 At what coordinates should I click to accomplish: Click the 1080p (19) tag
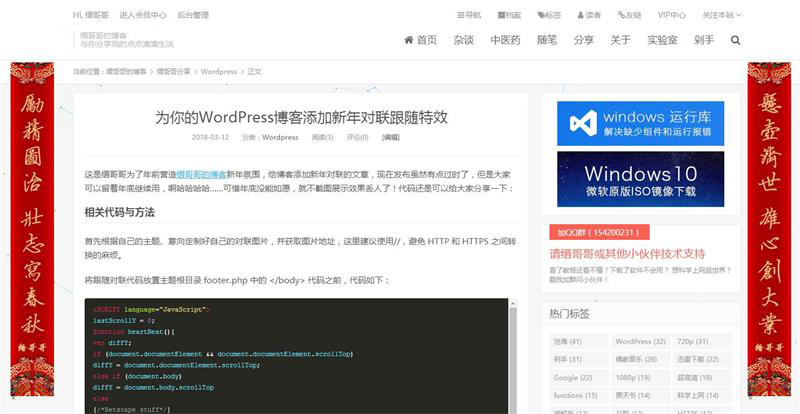click(x=640, y=378)
